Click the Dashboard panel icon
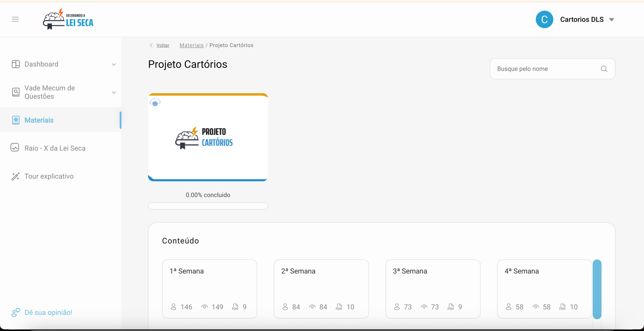This screenshot has height=331, width=644. pyautogui.click(x=16, y=64)
